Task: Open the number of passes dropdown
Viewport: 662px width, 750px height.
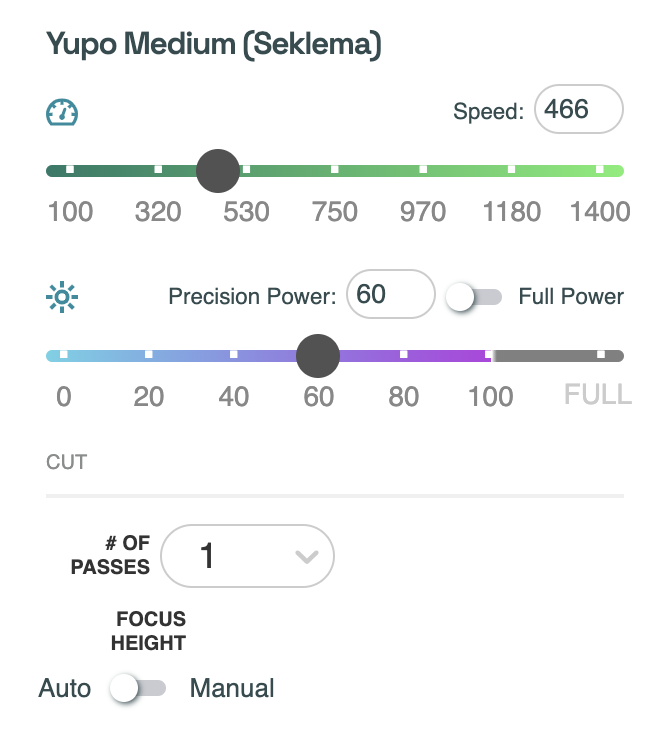Action: click(247, 556)
